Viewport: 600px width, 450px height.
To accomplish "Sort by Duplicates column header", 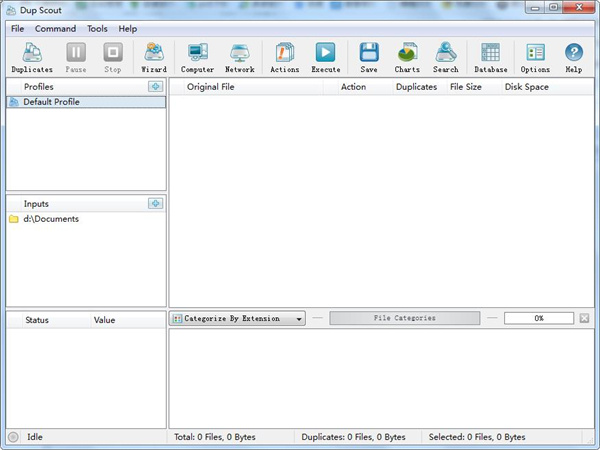I will coord(420,87).
